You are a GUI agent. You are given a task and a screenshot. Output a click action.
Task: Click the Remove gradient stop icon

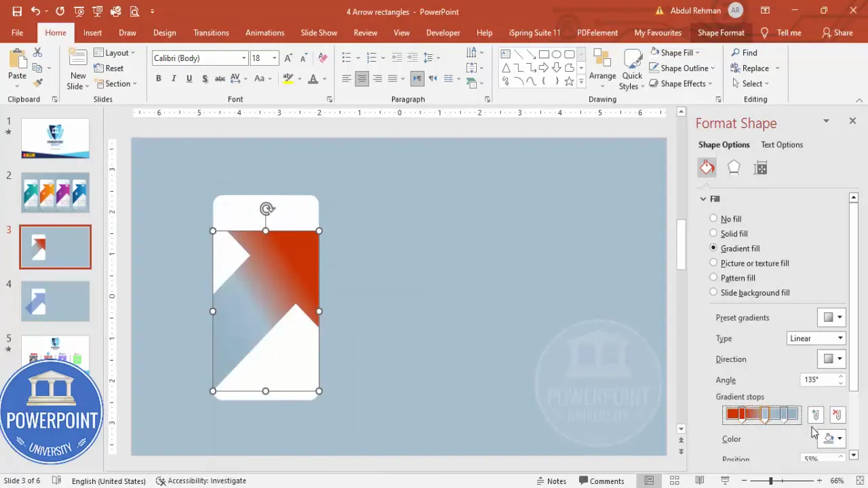(837, 415)
